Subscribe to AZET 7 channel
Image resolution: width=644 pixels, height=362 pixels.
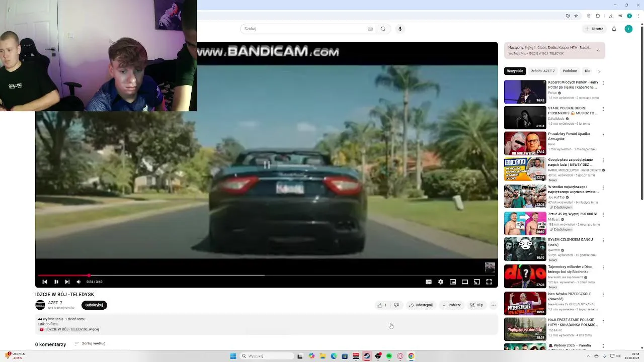click(x=94, y=305)
